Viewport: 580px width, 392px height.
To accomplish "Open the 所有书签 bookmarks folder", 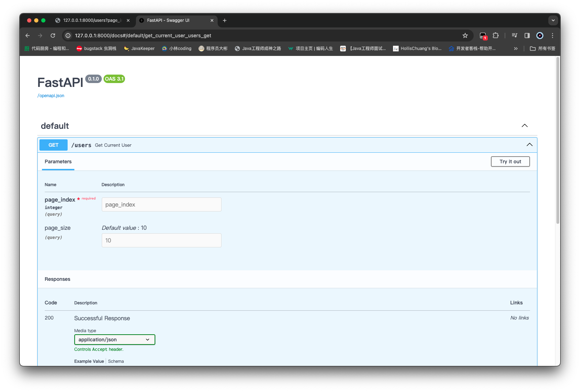I will (543, 49).
